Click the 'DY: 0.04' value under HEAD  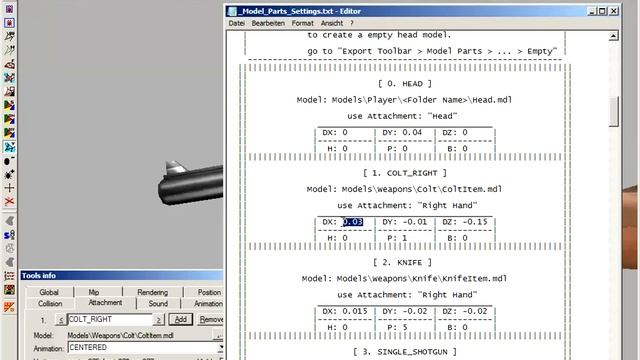click(402, 132)
